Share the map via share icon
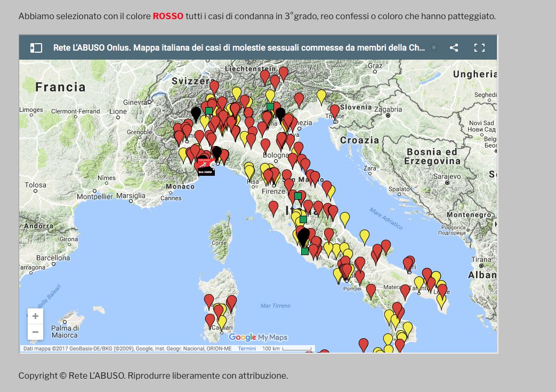Viewport: 556px width, 392px height. 454,48
